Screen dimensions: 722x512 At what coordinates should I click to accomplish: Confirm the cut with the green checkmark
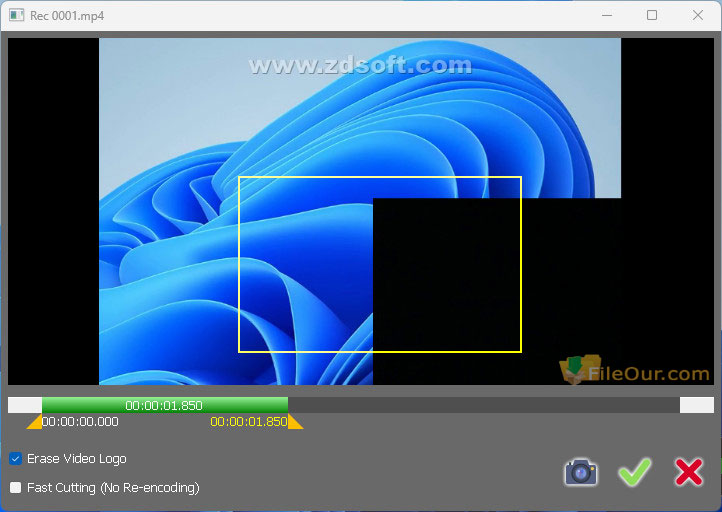point(635,472)
